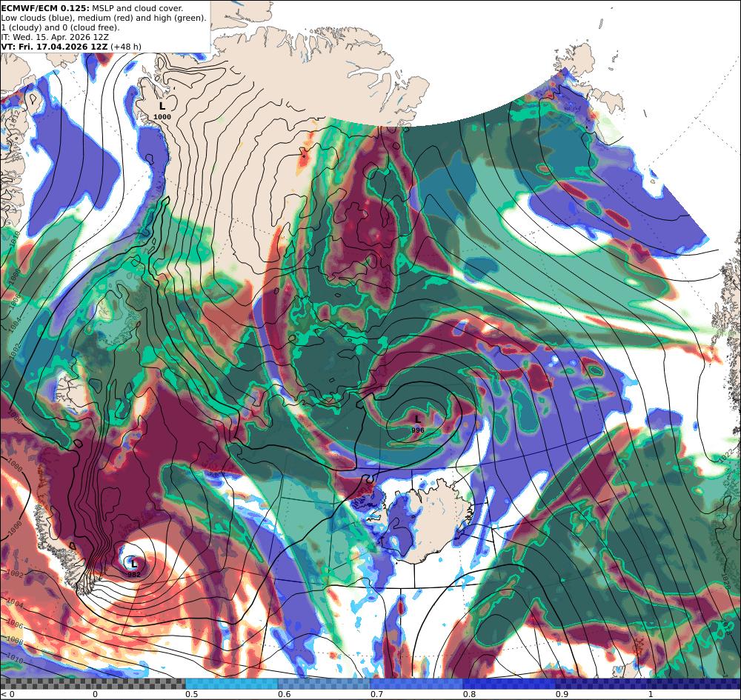
Task: Click the '0.6' colorbar tick label
Action: click(285, 694)
